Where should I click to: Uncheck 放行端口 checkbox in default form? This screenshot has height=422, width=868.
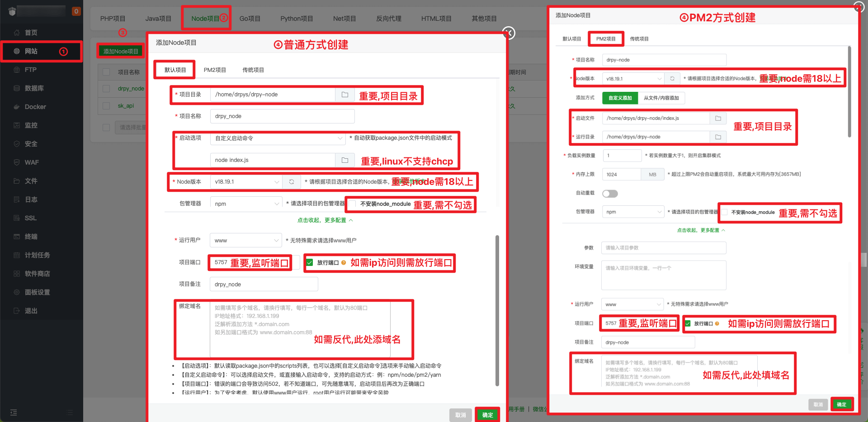[x=310, y=262]
